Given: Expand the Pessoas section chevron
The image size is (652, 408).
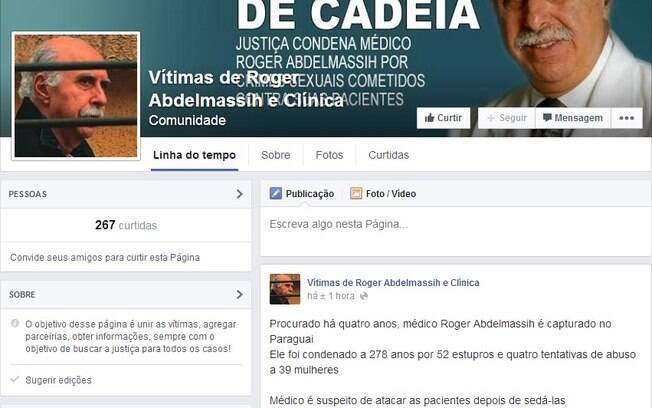Looking at the screenshot, I should pyautogui.click(x=239, y=194).
